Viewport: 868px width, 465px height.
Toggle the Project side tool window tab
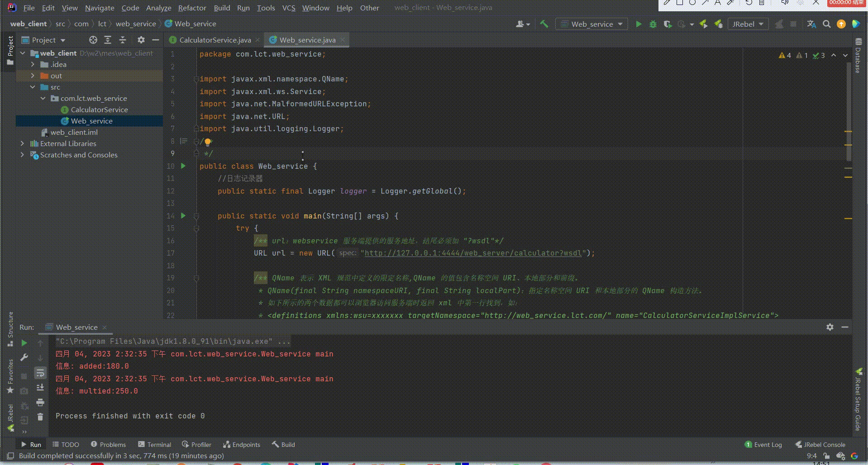tap(10, 51)
